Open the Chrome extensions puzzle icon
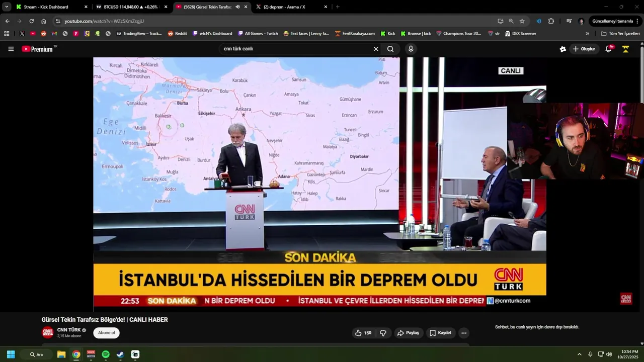This screenshot has width=644, height=362. click(551, 21)
